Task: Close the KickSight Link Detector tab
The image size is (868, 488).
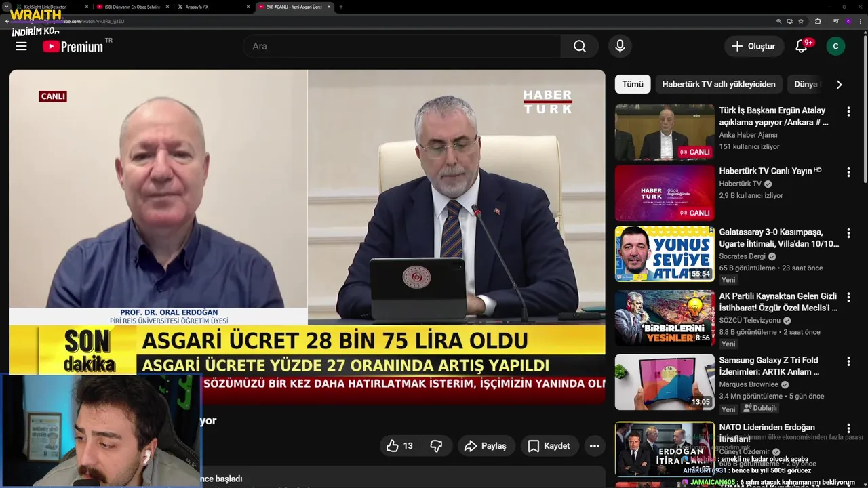Action: [x=87, y=7]
